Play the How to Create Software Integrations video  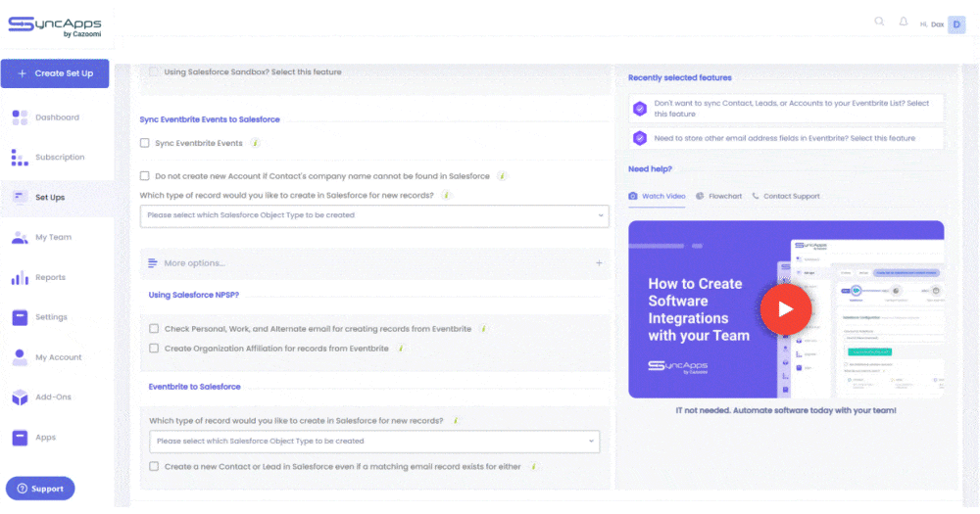pyautogui.click(x=786, y=309)
